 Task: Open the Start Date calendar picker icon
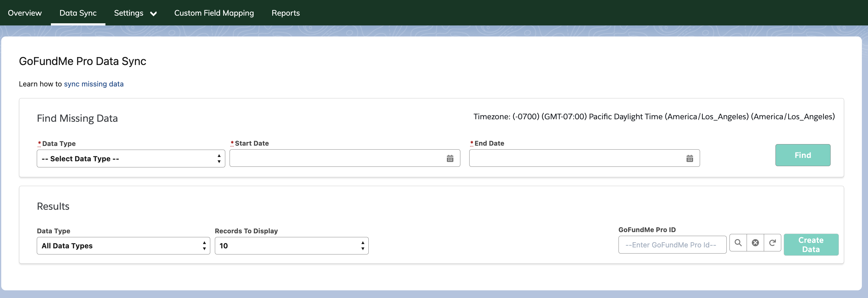tap(450, 159)
